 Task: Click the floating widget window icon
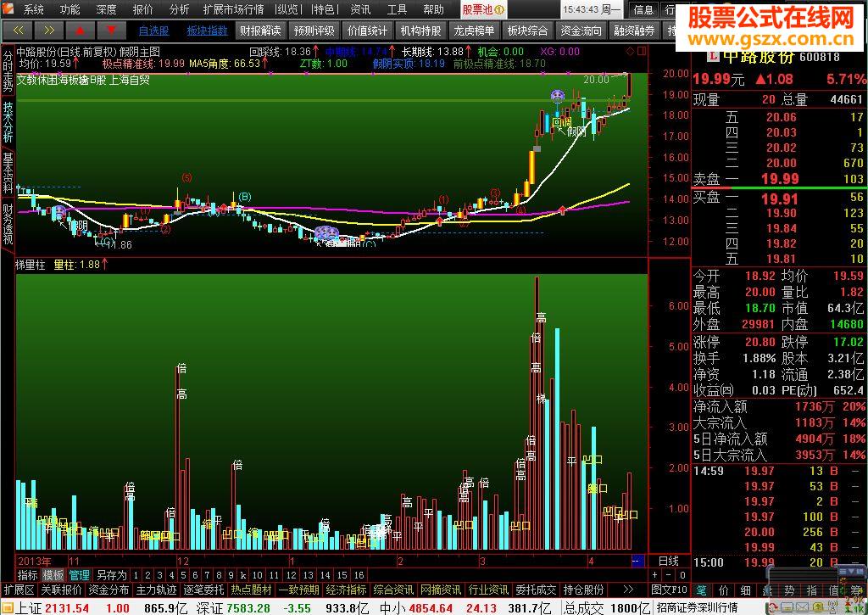click(860, 571)
